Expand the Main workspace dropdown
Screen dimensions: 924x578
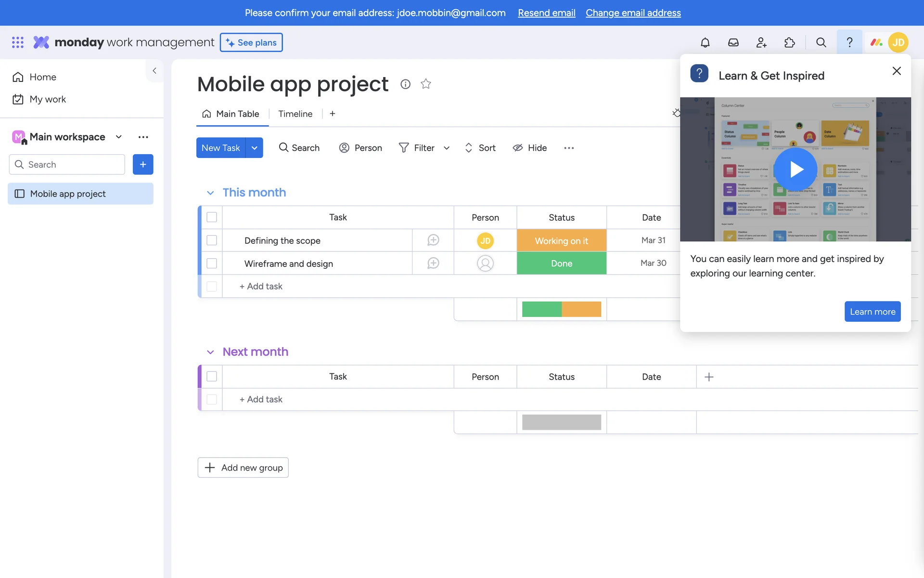pos(119,137)
